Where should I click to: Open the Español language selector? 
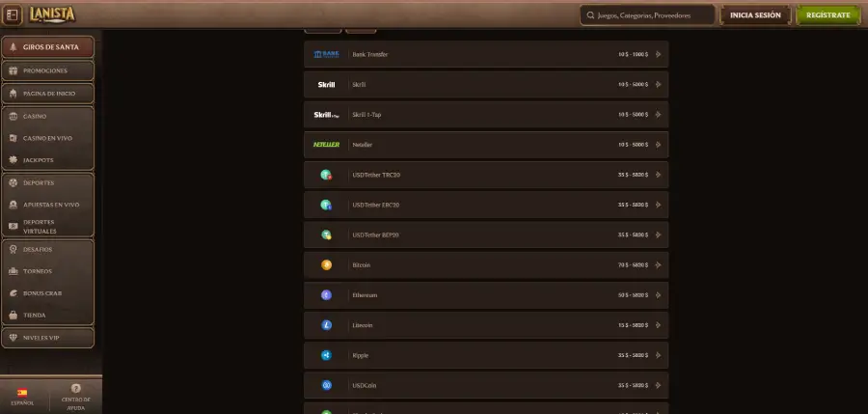[21, 395]
